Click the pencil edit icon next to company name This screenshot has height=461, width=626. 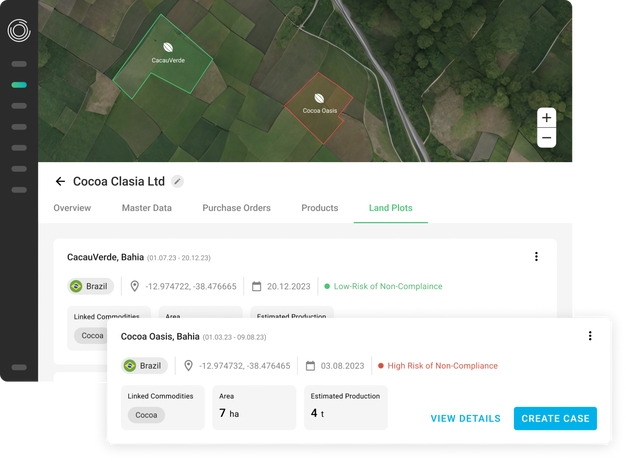(x=178, y=182)
